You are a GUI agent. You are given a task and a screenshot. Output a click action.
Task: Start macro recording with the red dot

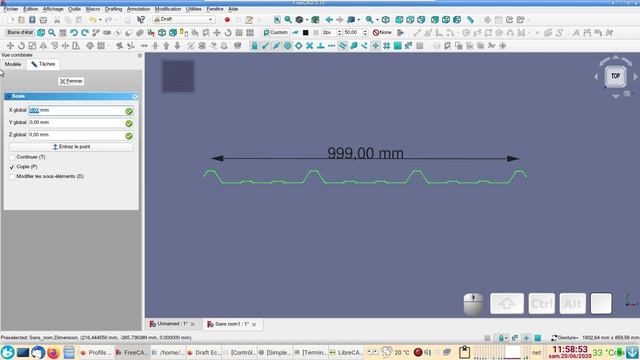pyautogui.click(x=227, y=19)
